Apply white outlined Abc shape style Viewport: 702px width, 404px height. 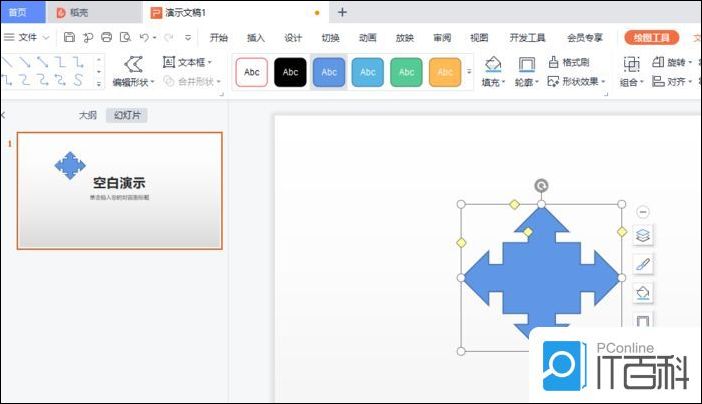coord(252,72)
